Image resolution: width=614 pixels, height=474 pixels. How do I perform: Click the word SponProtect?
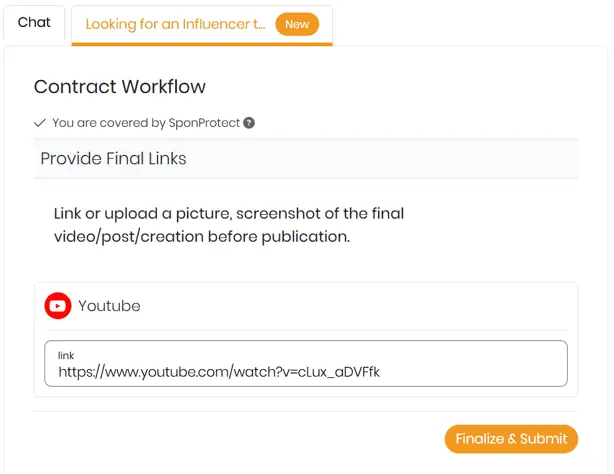pyautogui.click(x=204, y=123)
